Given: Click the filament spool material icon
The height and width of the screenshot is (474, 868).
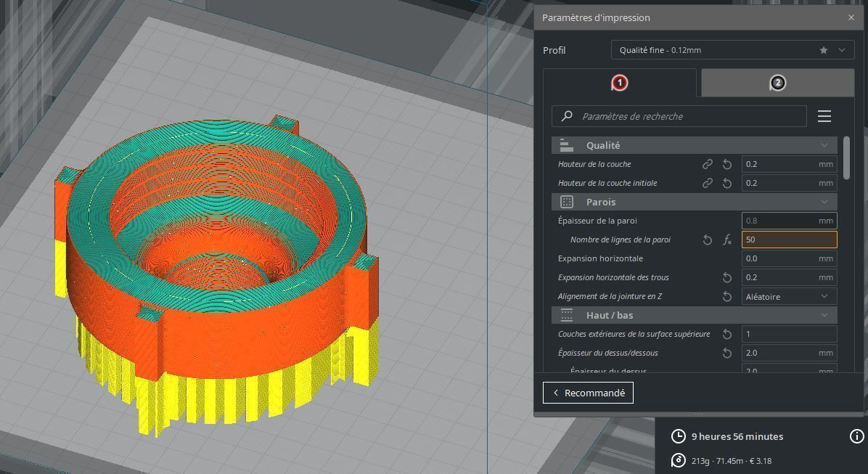Looking at the screenshot, I should click(x=678, y=461).
